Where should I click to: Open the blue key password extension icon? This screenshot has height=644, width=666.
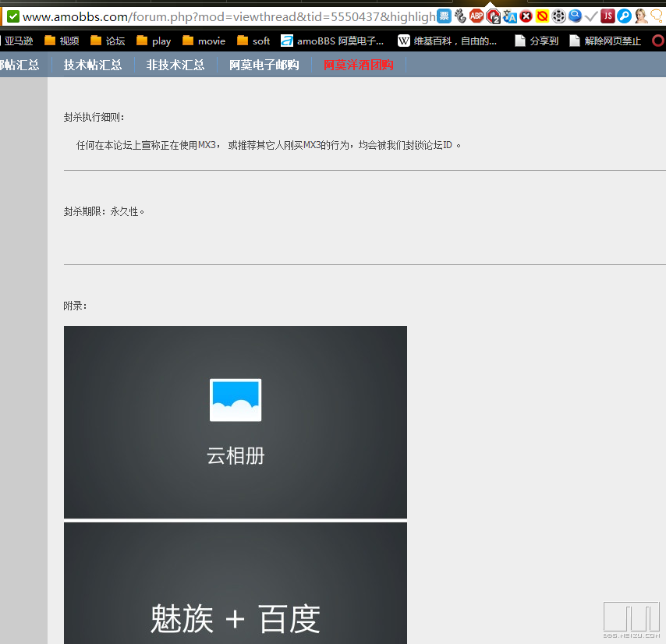pyautogui.click(x=624, y=16)
